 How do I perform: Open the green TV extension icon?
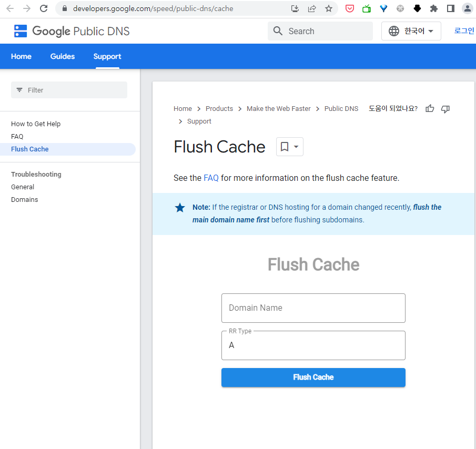tap(367, 8)
